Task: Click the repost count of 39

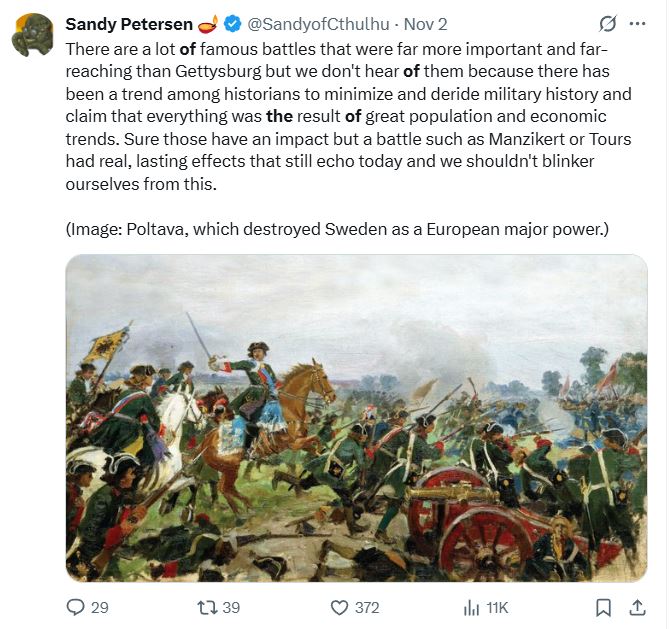Action: (x=231, y=607)
